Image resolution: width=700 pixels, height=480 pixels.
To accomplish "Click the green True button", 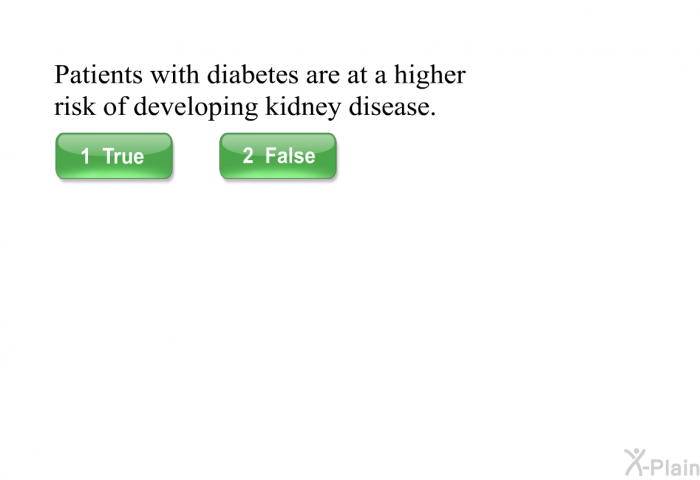I will 114,156.
